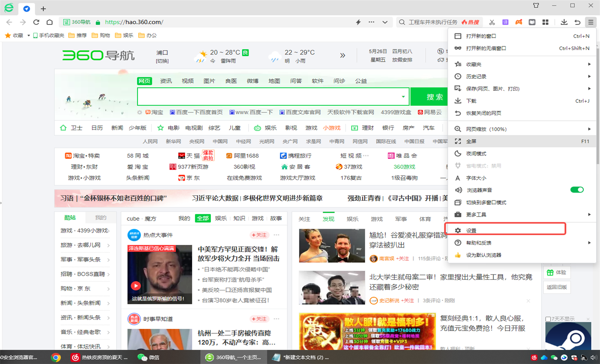
Task: Enable 夜间模式 night mode menu item
Action: point(522,153)
